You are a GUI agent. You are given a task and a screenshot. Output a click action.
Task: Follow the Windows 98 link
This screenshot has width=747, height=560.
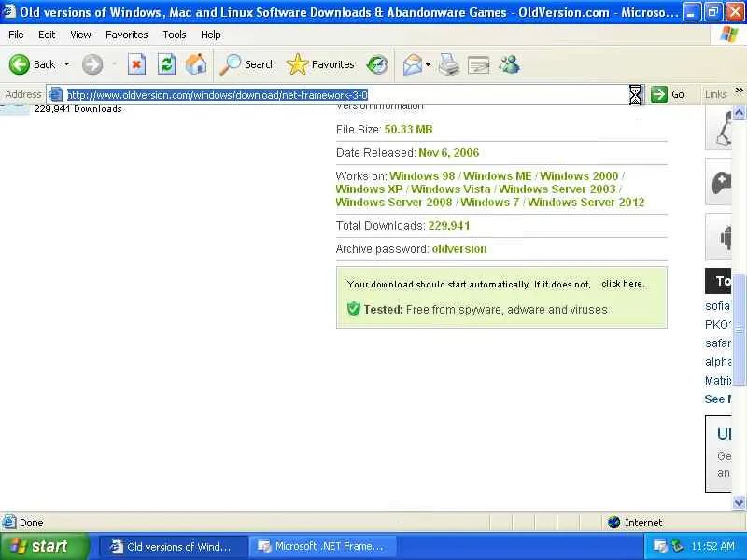click(x=422, y=176)
